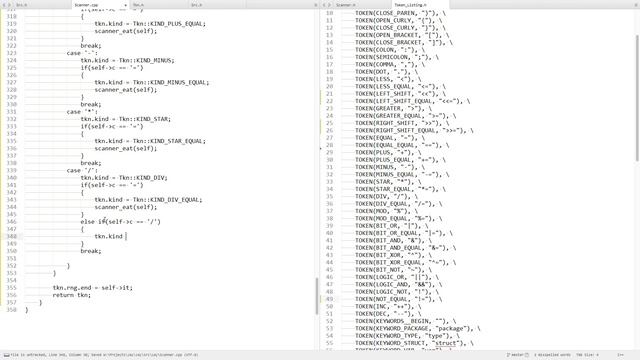
Task: Go to previous tab in left pane
Action: tap(4, 5)
